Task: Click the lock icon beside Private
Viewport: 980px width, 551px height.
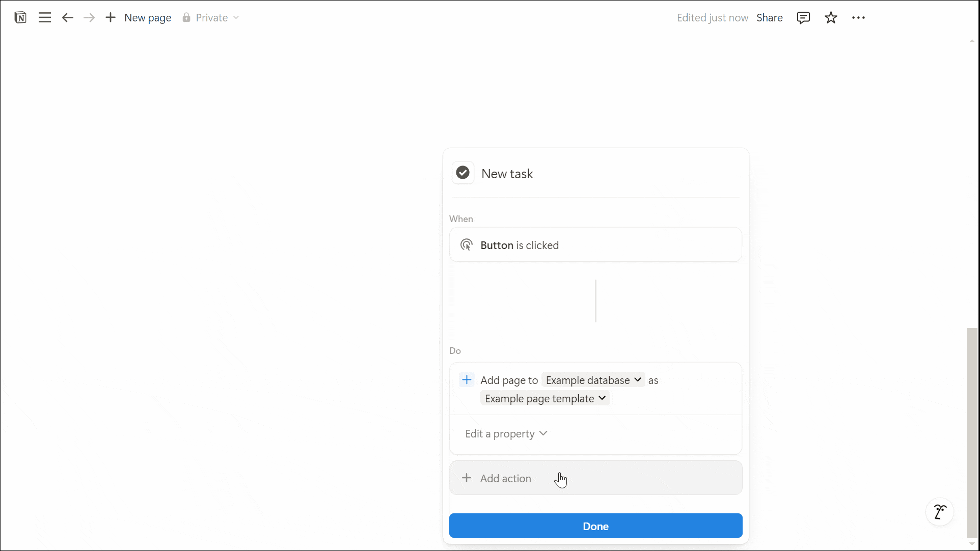Action: point(186,18)
